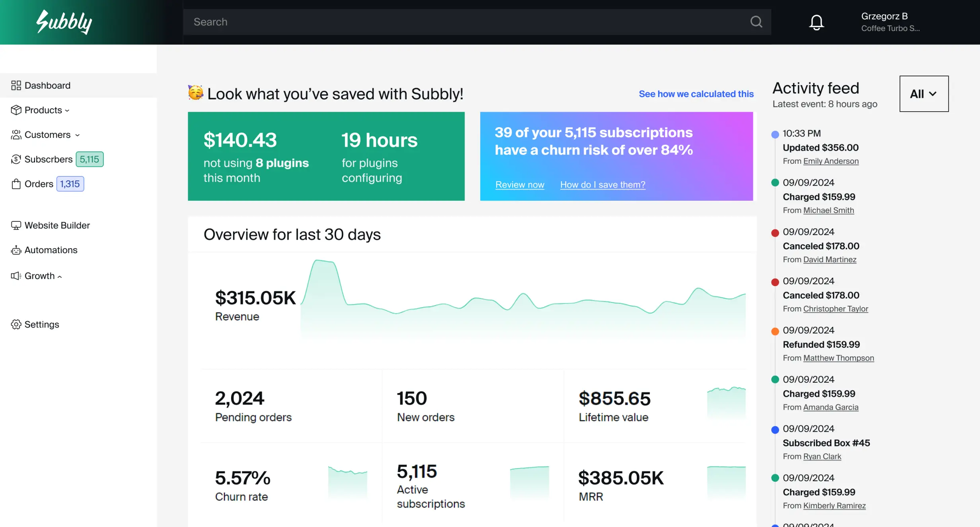Open the Subscribers page
Image resolution: width=980 pixels, height=527 pixels.
49,159
